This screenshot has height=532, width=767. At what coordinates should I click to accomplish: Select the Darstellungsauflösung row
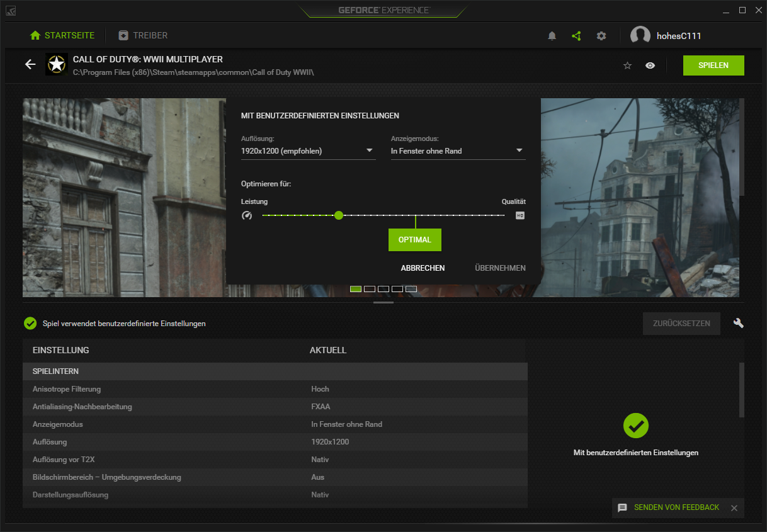[x=275, y=495]
